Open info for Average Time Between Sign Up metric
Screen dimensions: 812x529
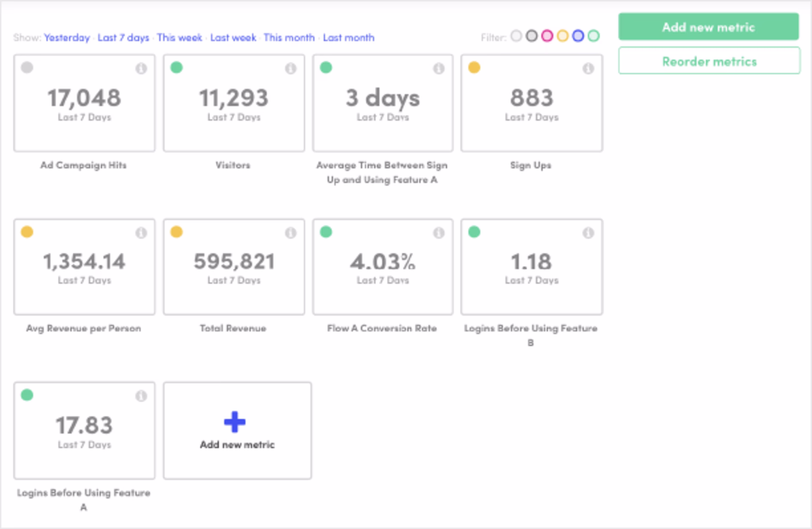click(x=439, y=68)
